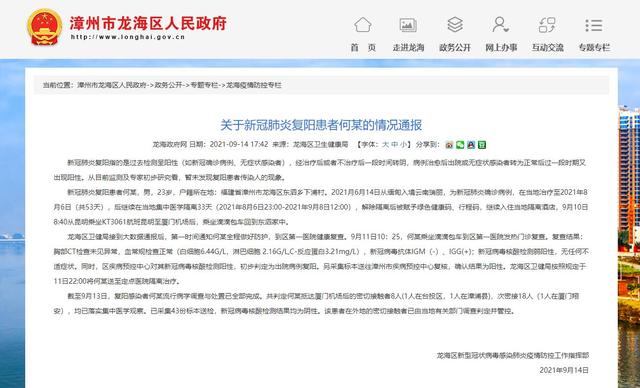
Task: Set font size to large (大)
Action: point(386,144)
